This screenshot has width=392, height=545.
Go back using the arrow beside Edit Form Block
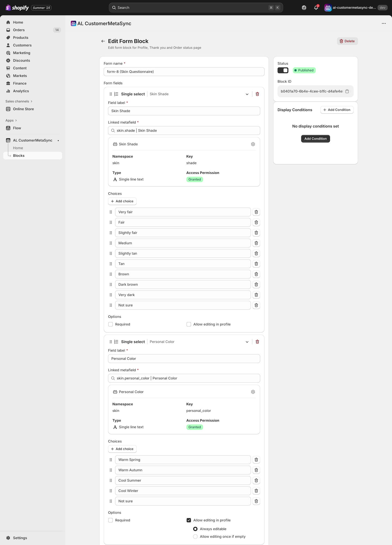coord(103,41)
